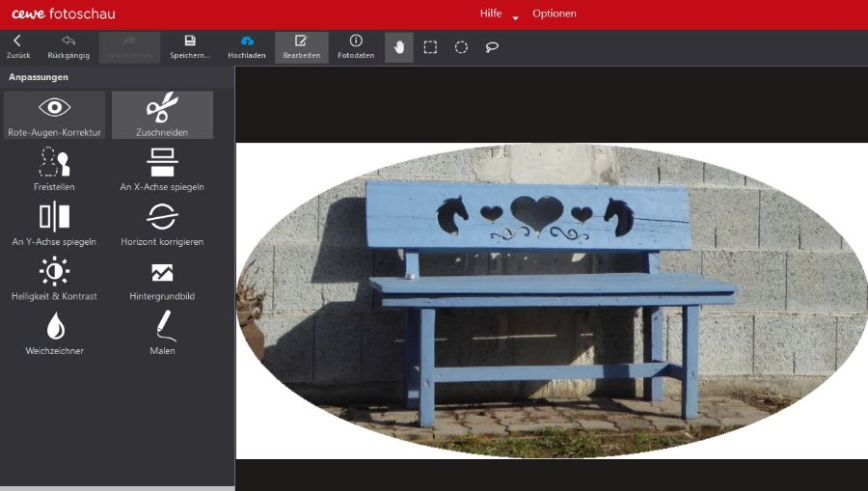Upload photo with Hochladen

tap(247, 46)
